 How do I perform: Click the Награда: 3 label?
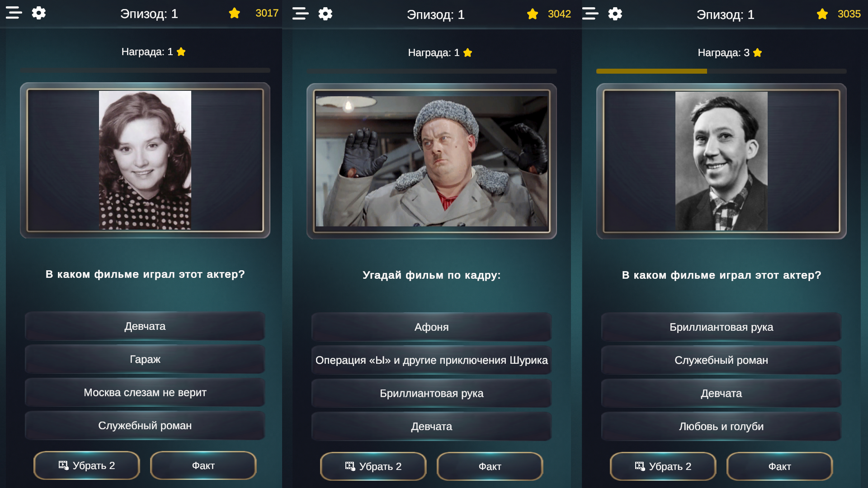[724, 52]
